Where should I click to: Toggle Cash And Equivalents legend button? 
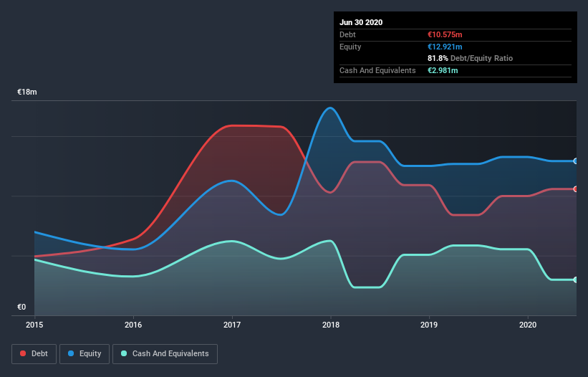(165, 354)
